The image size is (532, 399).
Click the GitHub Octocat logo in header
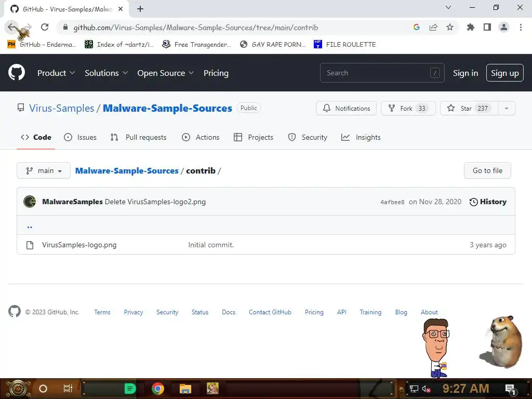(x=17, y=72)
